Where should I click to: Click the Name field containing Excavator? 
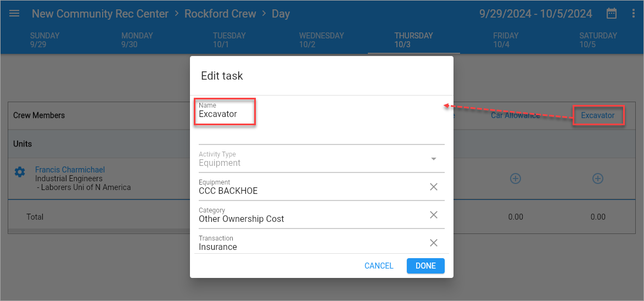click(x=322, y=122)
